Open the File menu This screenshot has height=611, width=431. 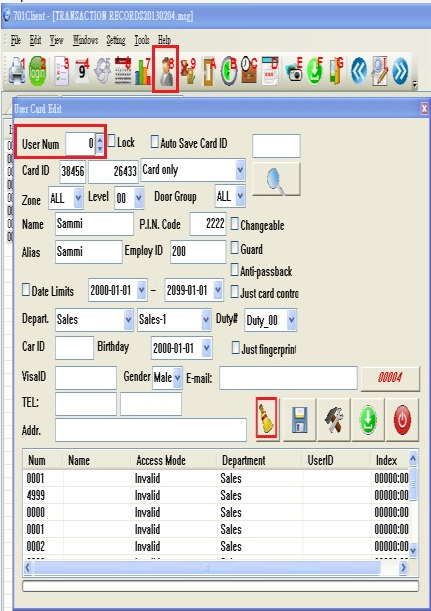pyautogui.click(x=16, y=40)
